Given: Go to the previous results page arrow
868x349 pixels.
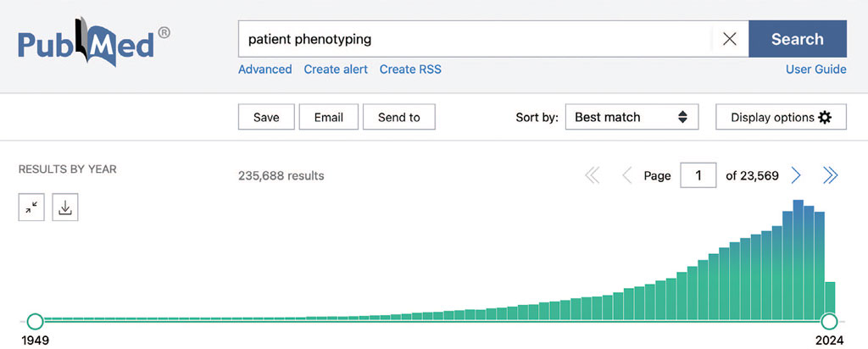Looking at the screenshot, I should [627, 176].
